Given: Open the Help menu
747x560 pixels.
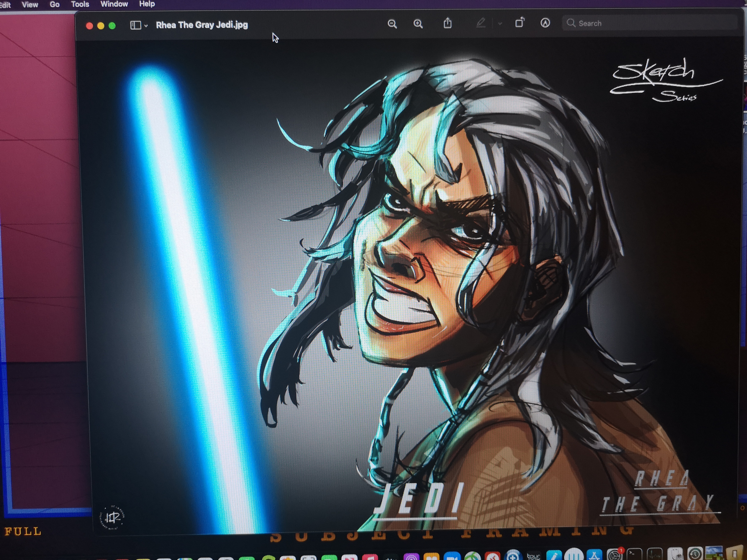Looking at the screenshot, I should [147, 4].
